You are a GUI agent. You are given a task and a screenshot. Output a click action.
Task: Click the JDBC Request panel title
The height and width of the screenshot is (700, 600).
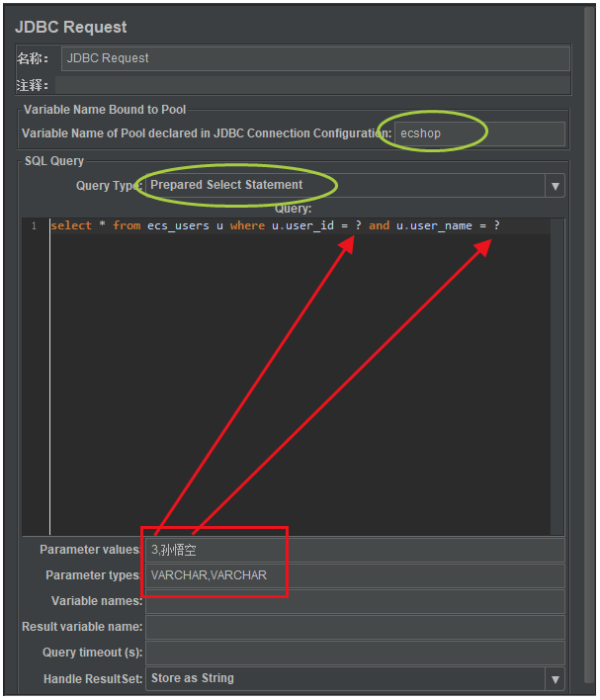(71, 28)
